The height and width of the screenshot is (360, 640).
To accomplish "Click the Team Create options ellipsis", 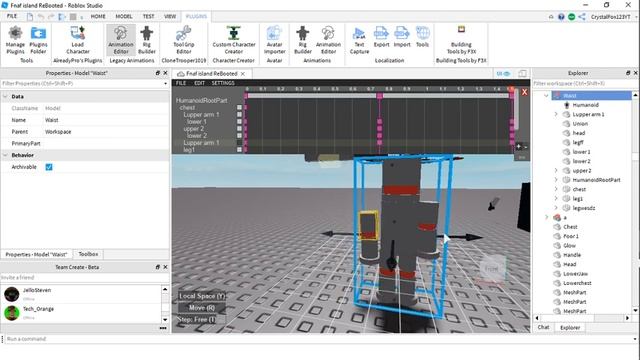I will tap(163, 328).
